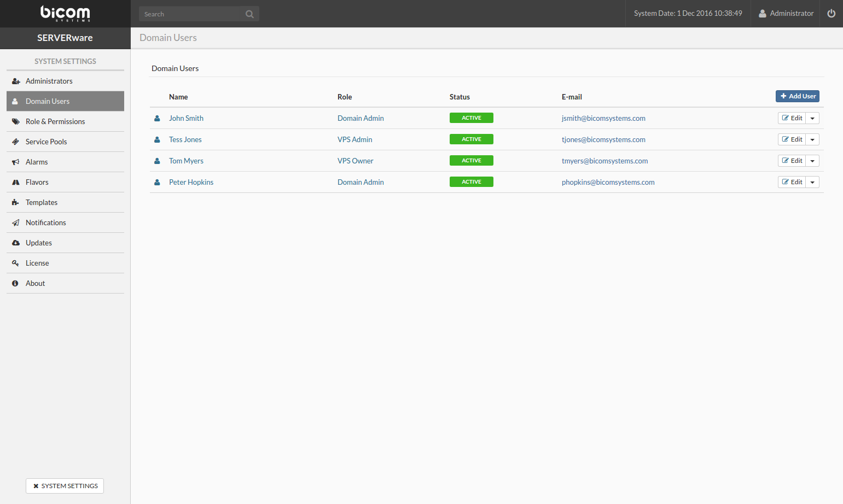Viewport: 843px width, 504px height.
Task: Open Alarms using the megaphone icon
Action: 15,162
